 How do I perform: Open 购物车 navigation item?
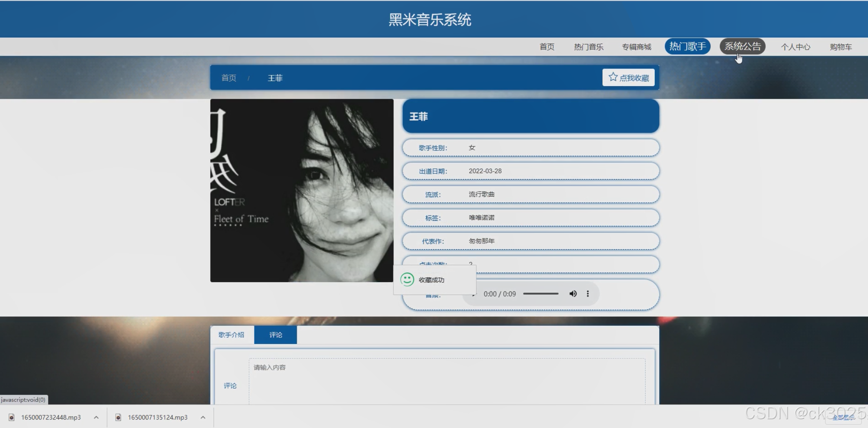[x=841, y=47]
